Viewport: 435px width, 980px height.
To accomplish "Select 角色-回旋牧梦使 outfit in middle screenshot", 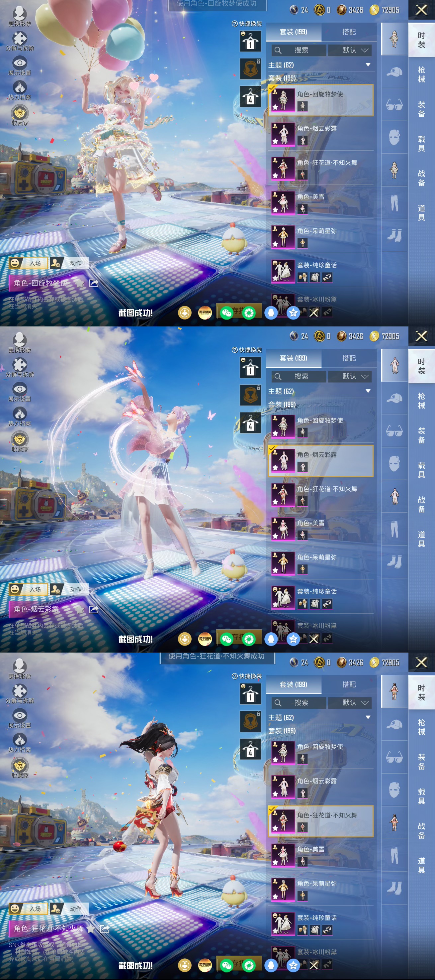I will (x=321, y=426).
